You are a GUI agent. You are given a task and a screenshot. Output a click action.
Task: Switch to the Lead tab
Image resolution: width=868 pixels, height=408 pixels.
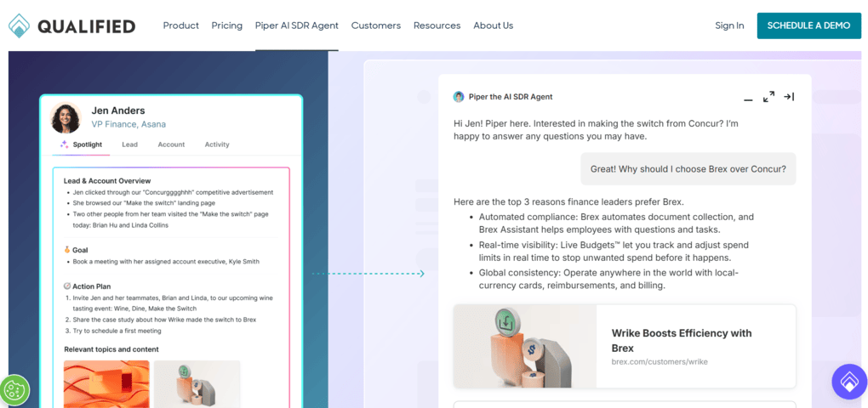129,144
